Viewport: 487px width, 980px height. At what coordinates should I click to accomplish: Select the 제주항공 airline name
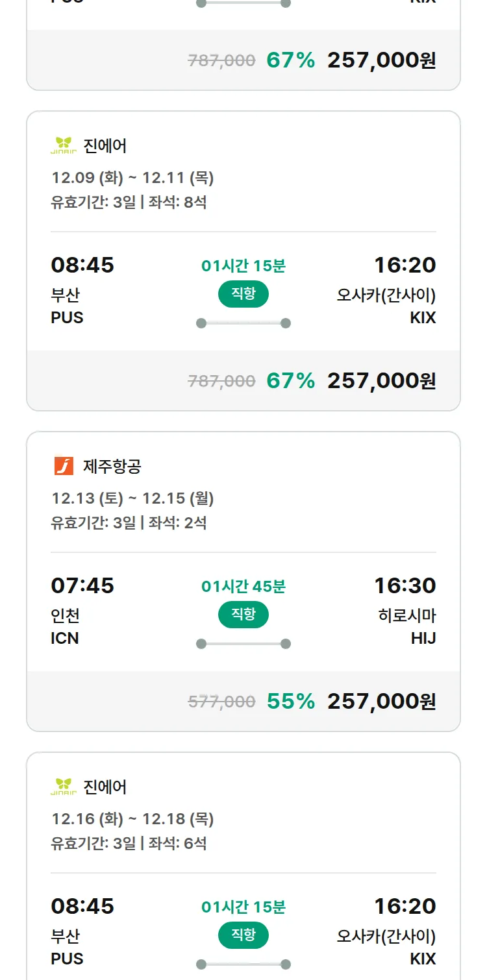pos(112,466)
